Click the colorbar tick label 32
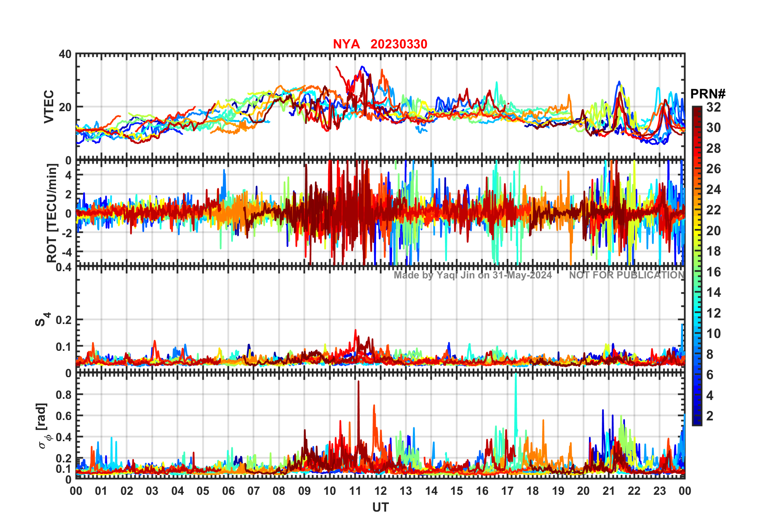Image resolution: width=761 pixels, height=532 pixels. (713, 107)
